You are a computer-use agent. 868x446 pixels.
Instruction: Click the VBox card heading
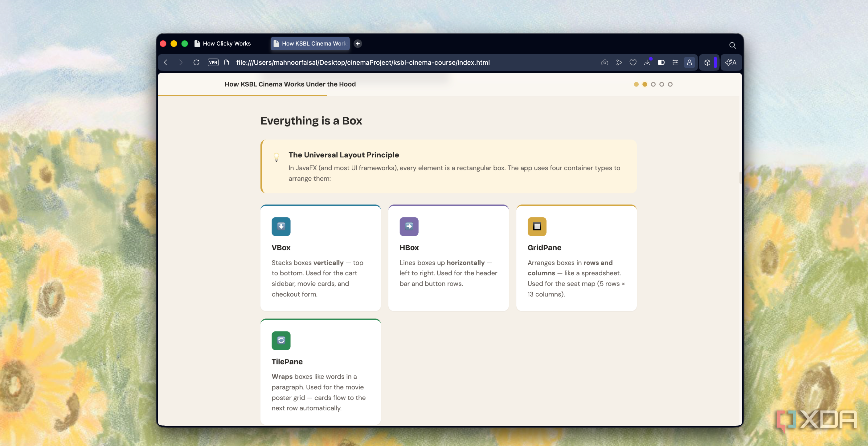(281, 247)
